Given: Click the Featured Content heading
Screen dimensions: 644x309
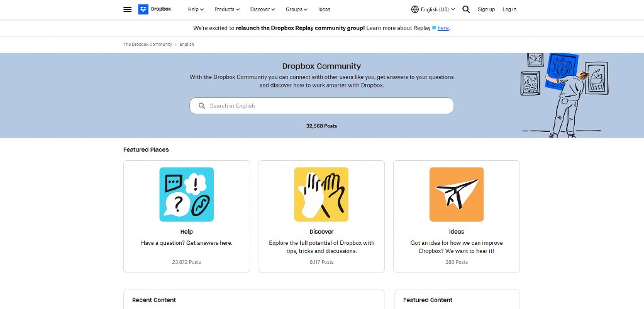Looking at the screenshot, I should (x=428, y=300).
